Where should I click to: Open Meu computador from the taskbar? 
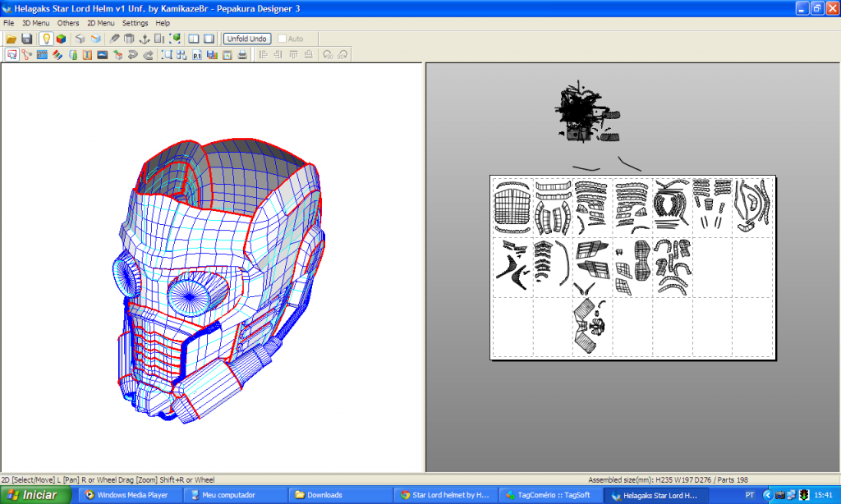tap(234, 495)
